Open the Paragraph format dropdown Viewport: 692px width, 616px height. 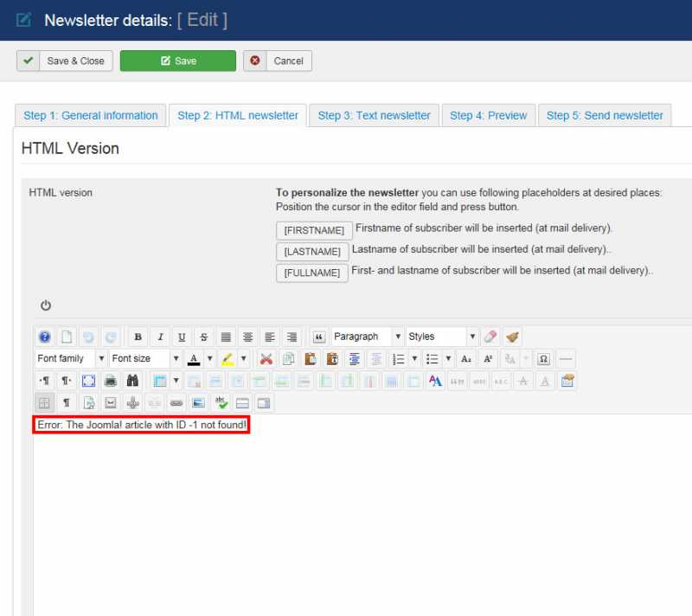[368, 337]
